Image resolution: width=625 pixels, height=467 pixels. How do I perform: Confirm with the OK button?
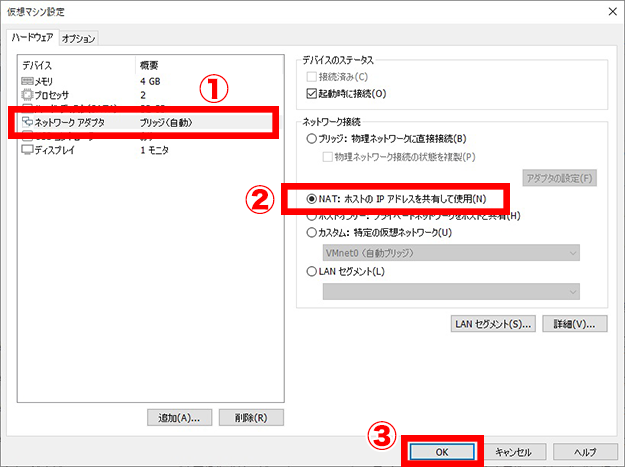click(x=442, y=452)
